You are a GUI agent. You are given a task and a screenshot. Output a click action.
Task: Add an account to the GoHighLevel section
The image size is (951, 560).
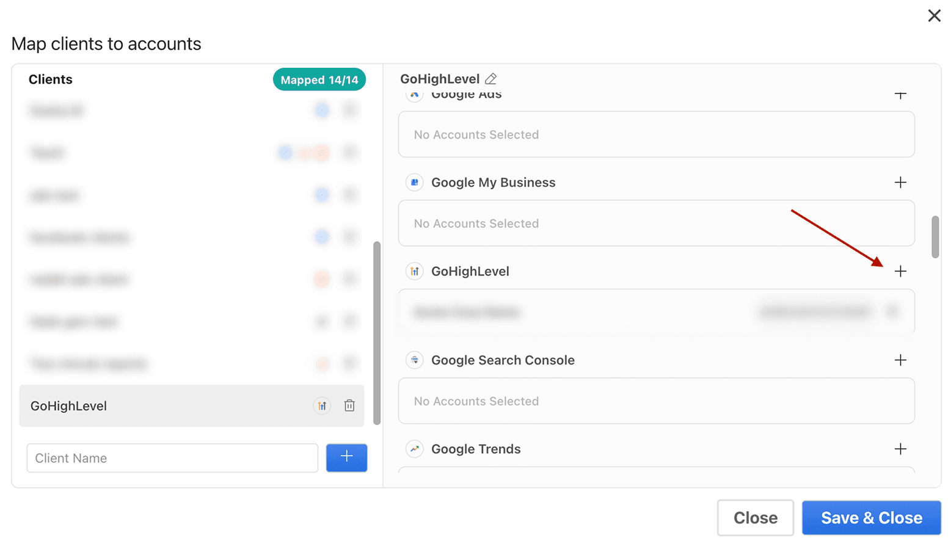point(900,271)
